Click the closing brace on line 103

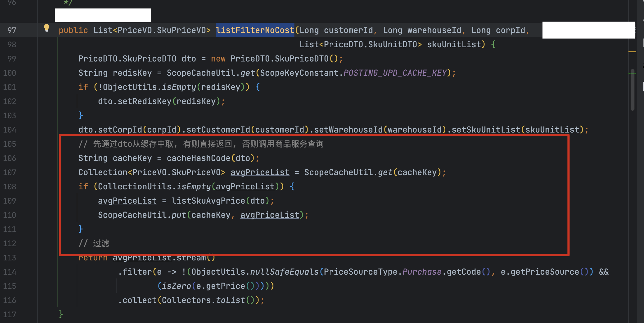(x=80, y=115)
